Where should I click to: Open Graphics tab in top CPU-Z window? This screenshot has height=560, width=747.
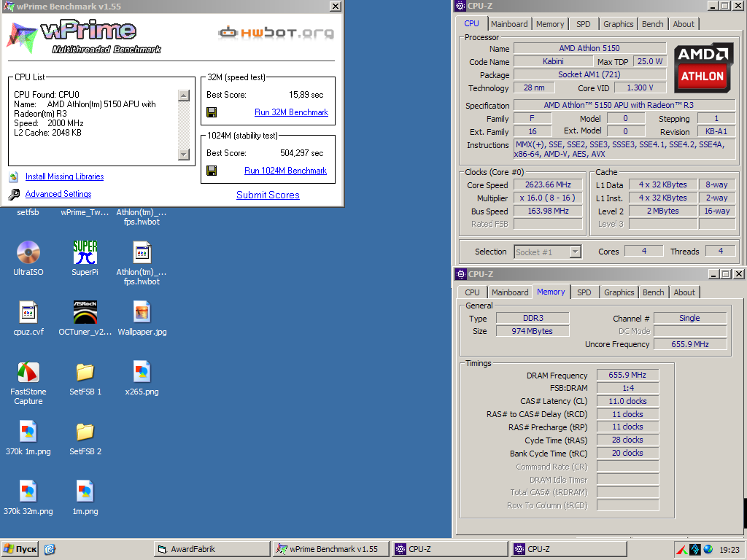click(x=619, y=24)
